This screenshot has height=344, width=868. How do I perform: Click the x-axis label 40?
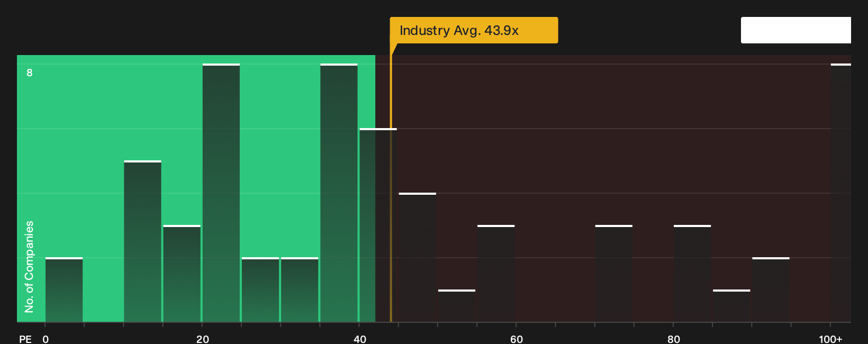click(360, 339)
